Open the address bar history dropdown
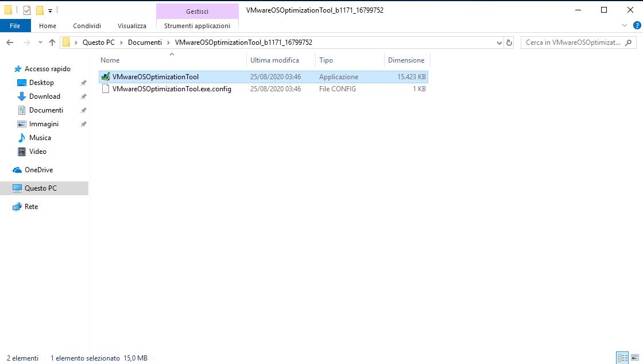Image resolution: width=643 pixels, height=364 pixels. [x=499, y=42]
